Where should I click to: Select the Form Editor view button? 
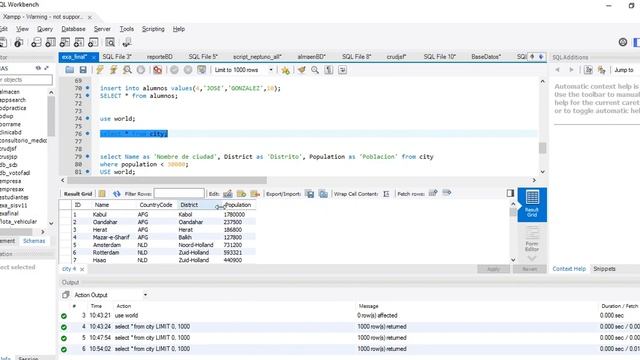click(x=532, y=239)
